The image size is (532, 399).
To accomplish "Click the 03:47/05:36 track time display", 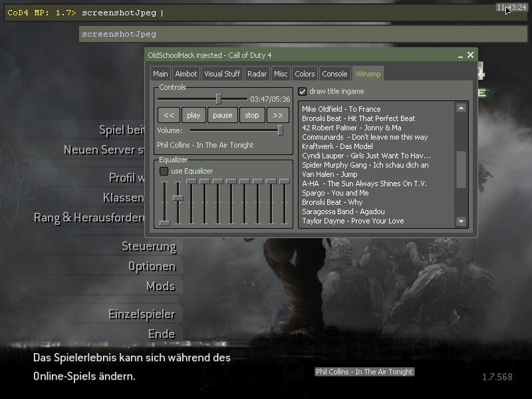I will (270, 99).
